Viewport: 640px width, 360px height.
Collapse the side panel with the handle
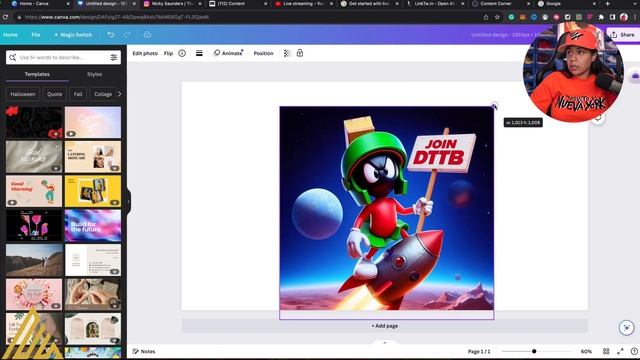tap(129, 201)
